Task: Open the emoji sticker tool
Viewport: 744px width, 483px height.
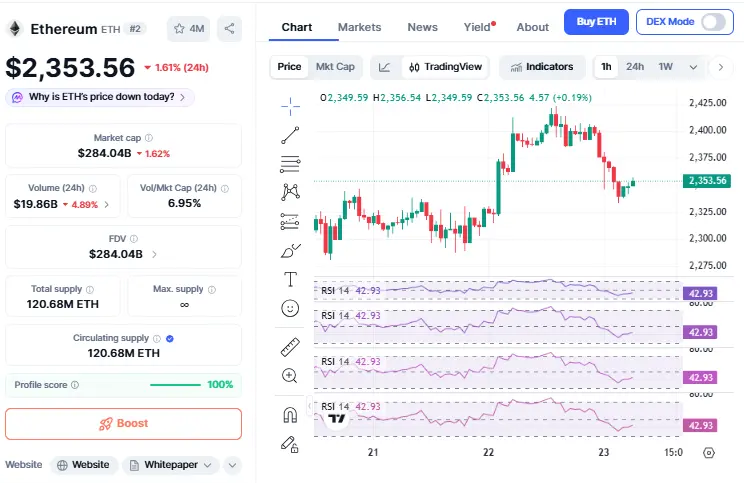Action: (x=291, y=308)
